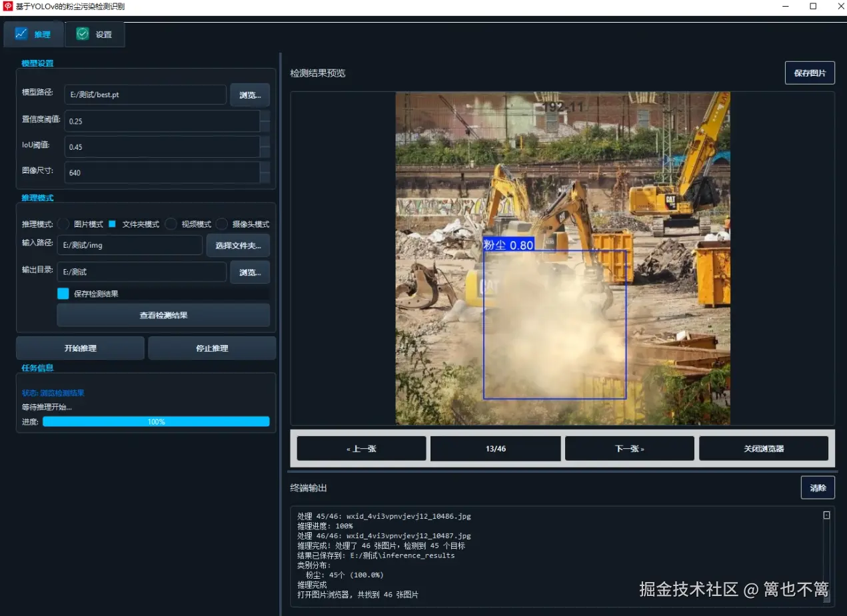The height and width of the screenshot is (616, 847).
Task: Adjust the 置信度阈值 spinner arrows
Action: point(265,121)
